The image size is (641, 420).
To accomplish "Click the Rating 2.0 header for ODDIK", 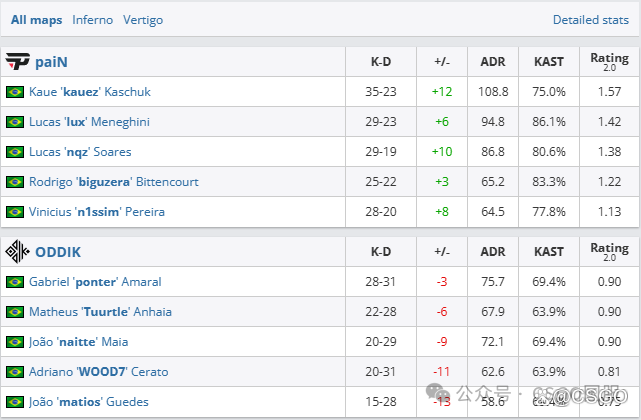I will click(609, 252).
